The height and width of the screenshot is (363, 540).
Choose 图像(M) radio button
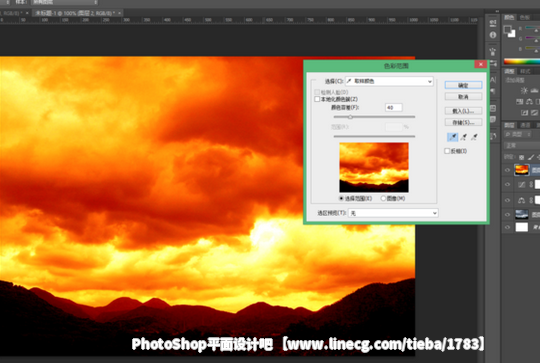[x=383, y=198]
